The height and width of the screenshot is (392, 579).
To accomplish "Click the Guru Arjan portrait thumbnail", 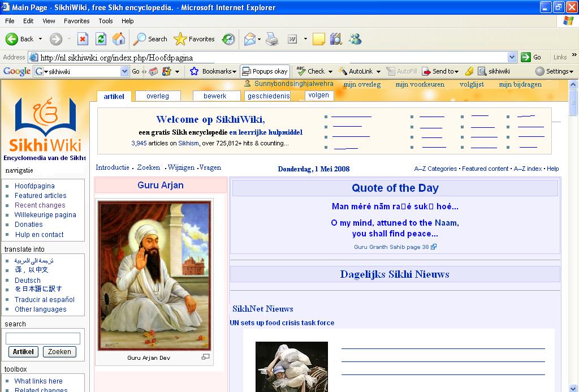I will coord(154,275).
